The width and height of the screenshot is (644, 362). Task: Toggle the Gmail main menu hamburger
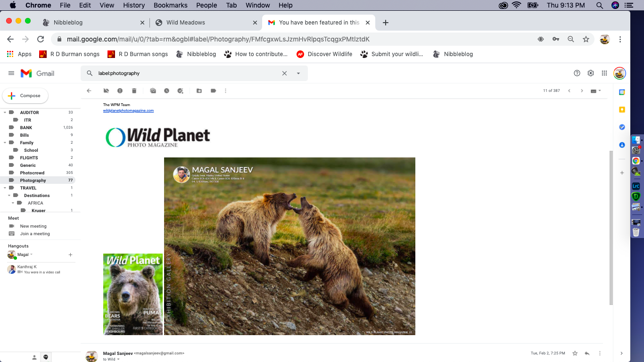point(11,73)
